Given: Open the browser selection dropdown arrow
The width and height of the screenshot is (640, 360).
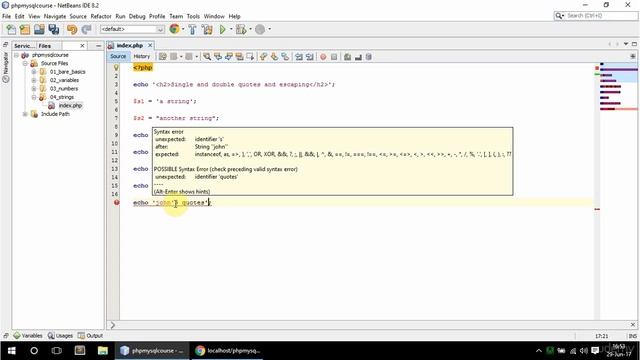Looking at the screenshot, I should coord(183,29).
